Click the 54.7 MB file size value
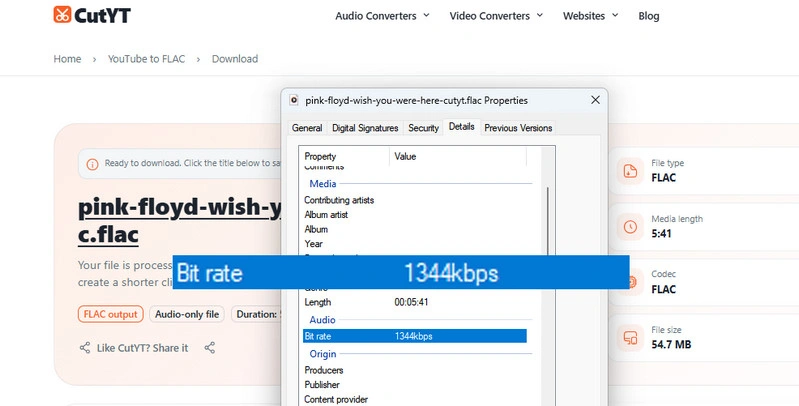The image size is (799, 406). 671,344
